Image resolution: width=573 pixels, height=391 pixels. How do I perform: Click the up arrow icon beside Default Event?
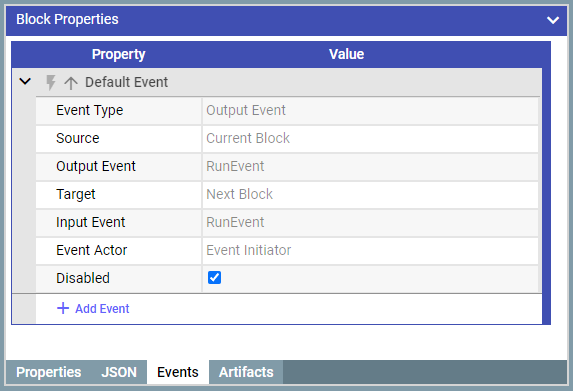click(71, 83)
